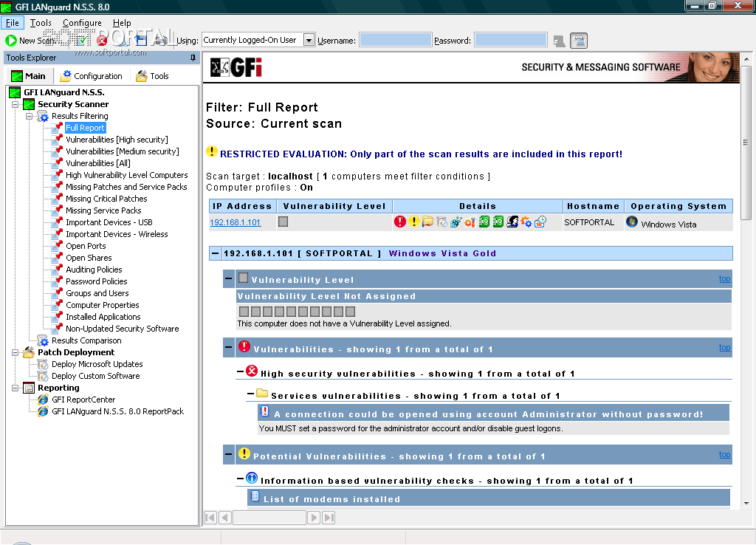Click the calendar clock icon in Details
The height and width of the screenshot is (545, 756).
click(x=540, y=222)
